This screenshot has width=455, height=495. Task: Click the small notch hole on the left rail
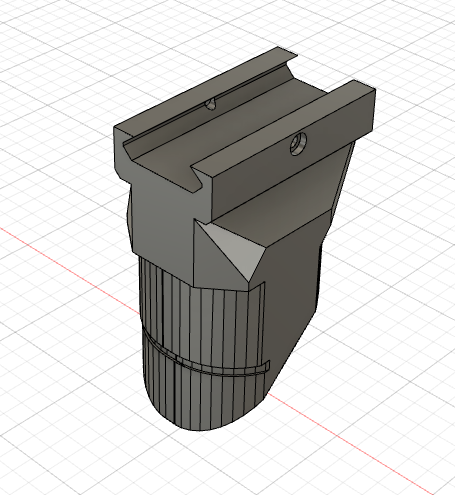[211, 104]
